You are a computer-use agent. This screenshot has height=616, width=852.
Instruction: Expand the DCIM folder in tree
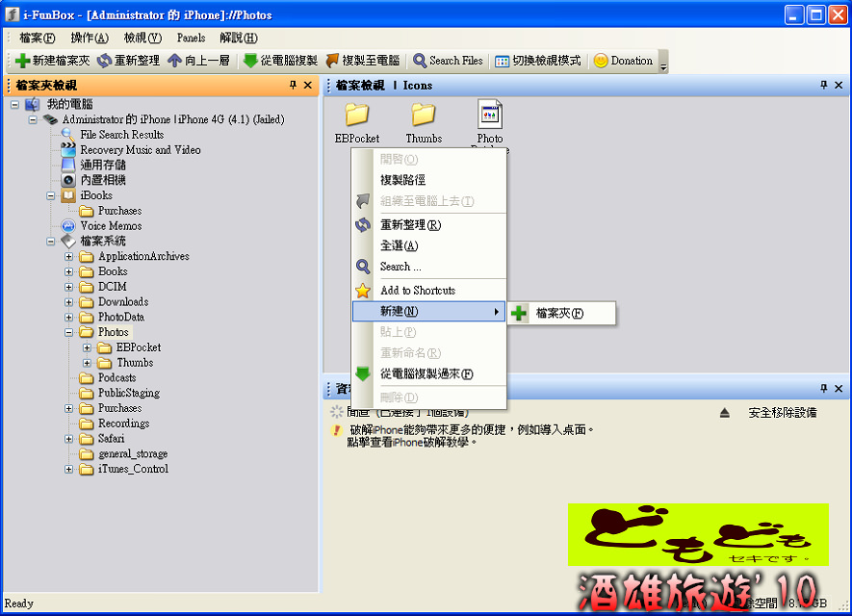point(69,287)
